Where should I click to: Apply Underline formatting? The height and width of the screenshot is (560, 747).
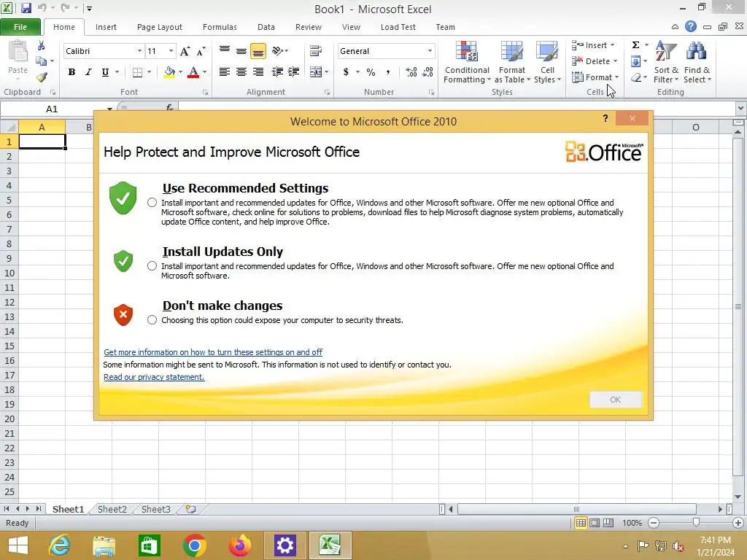[x=105, y=72]
